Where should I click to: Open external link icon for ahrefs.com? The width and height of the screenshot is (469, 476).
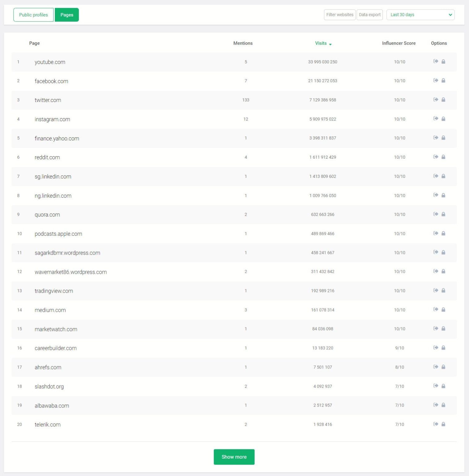pyautogui.click(x=436, y=367)
